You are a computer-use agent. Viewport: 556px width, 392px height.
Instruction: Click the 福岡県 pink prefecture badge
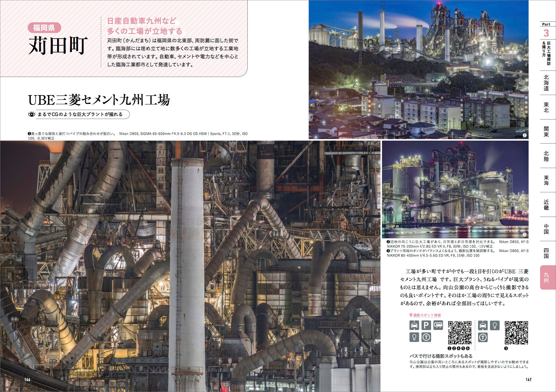click(44, 28)
